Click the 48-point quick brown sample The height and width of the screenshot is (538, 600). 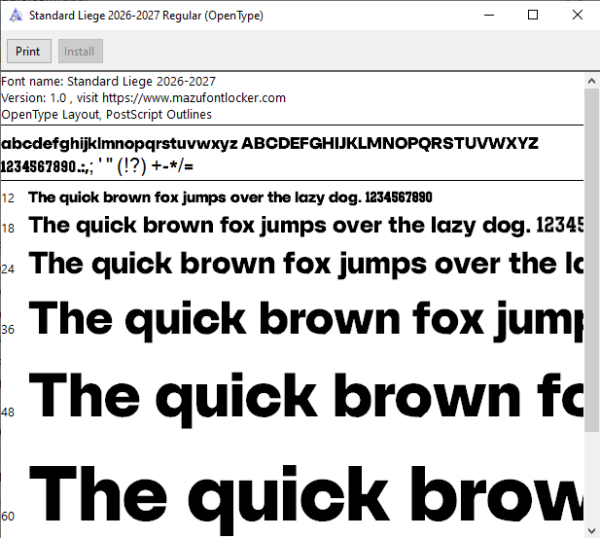(306, 398)
